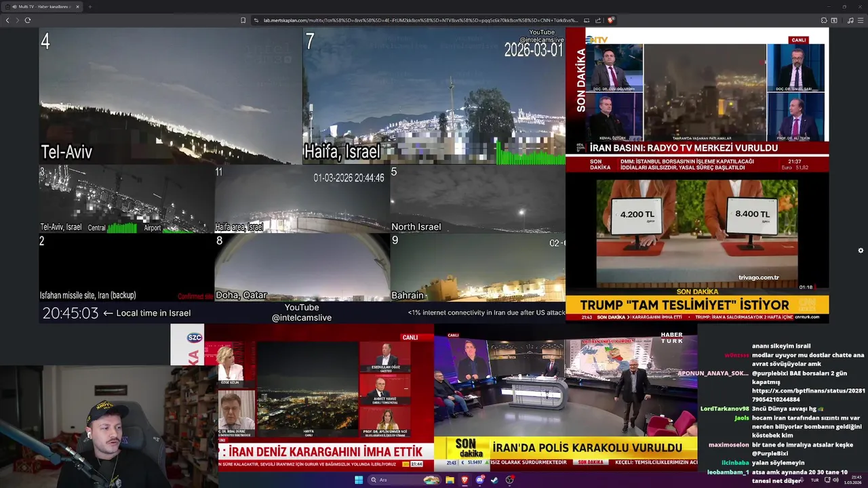Go back in the browser
The width and height of the screenshot is (868, 488).
(x=7, y=20)
